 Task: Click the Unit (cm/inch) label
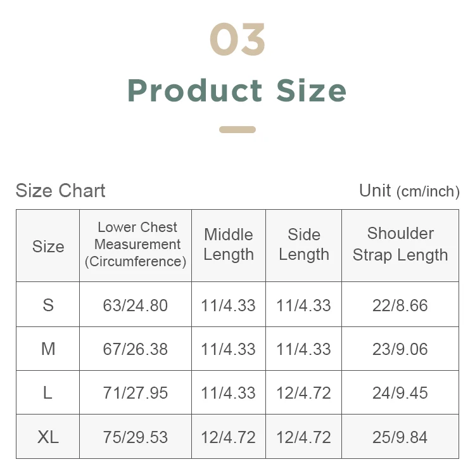pyautogui.click(x=408, y=191)
